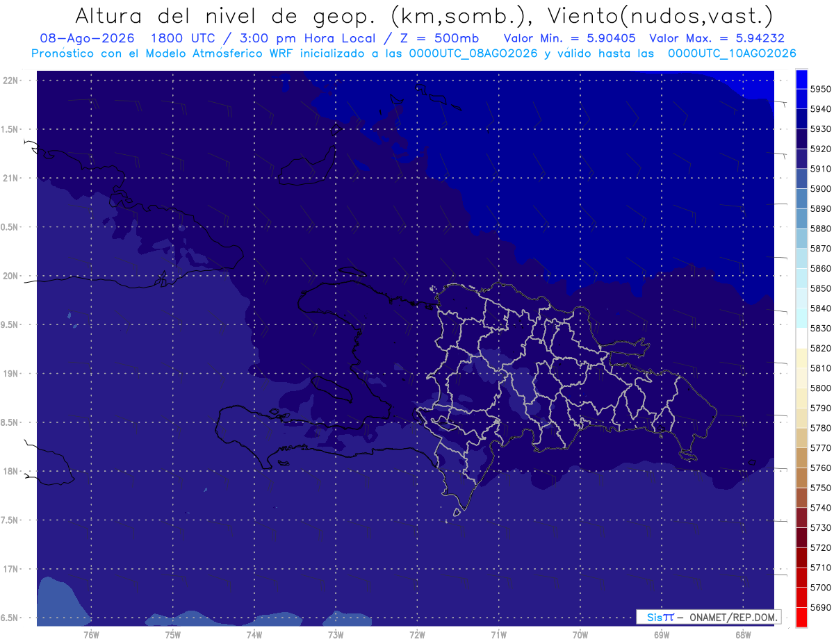Click the '5850' legend value
The height and width of the screenshot is (644, 834).
821,288
